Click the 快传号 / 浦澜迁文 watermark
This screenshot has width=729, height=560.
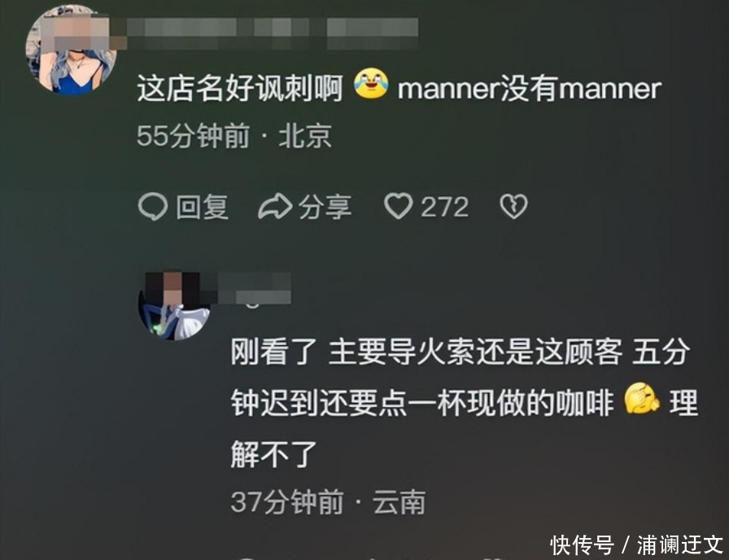click(x=636, y=545)
